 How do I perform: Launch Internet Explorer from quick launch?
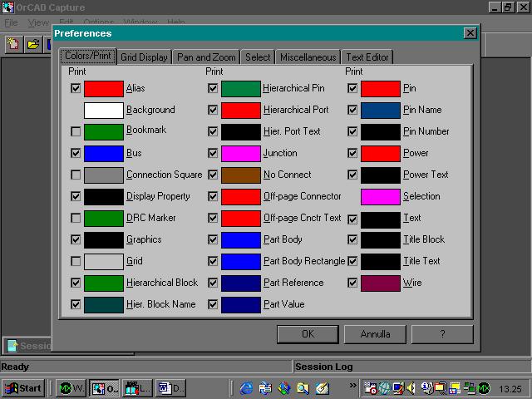[247, 388]
